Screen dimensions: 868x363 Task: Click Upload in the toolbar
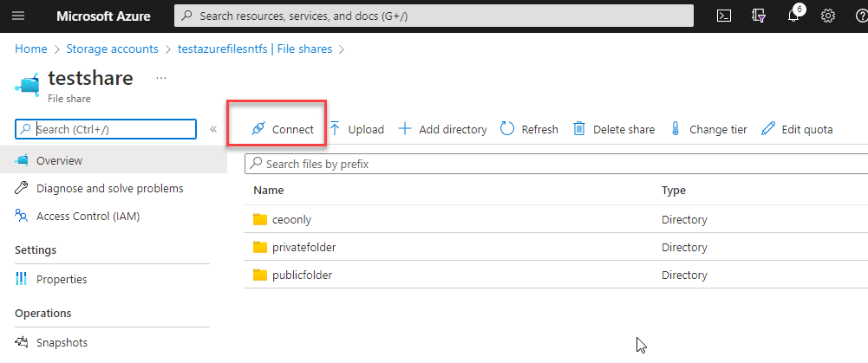point(356,129)
